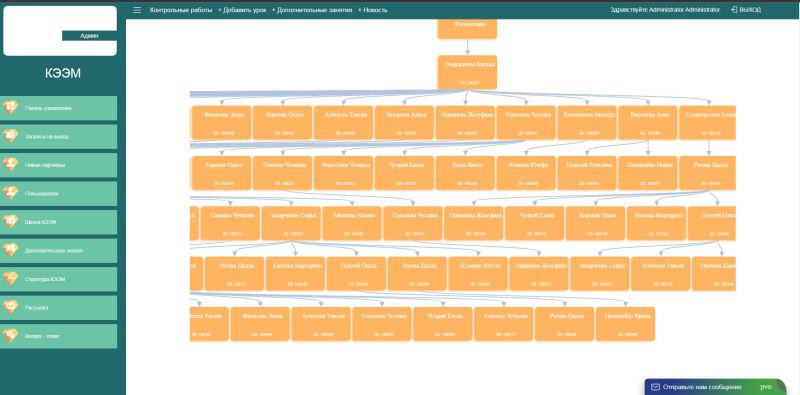Select Захарченко Софья node in fourth row

[600, 274]
